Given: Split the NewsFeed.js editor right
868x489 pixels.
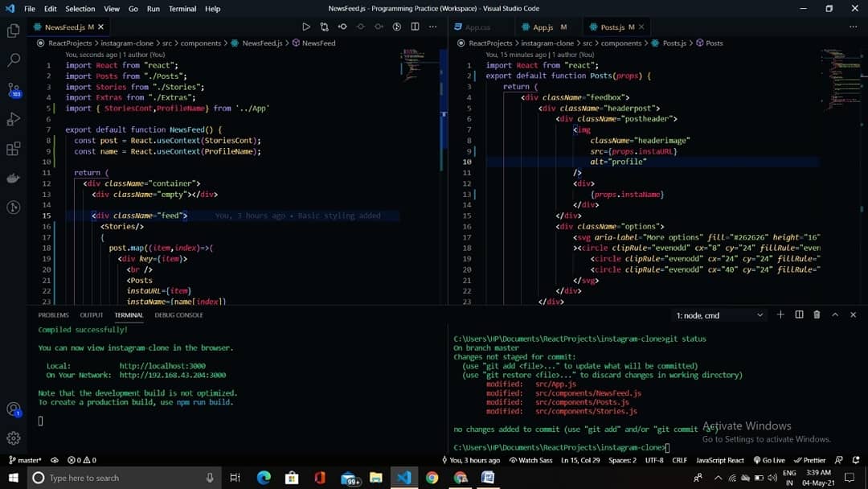Looking at the screenshot, I should pos(416,27).
